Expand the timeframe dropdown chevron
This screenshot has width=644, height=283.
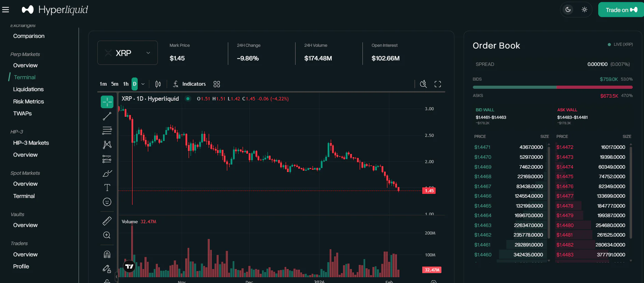143,84
